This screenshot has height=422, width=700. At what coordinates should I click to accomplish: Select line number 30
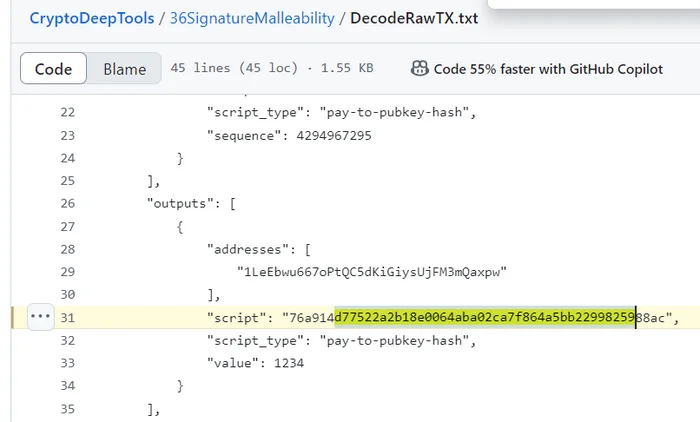tap(68, 295)
